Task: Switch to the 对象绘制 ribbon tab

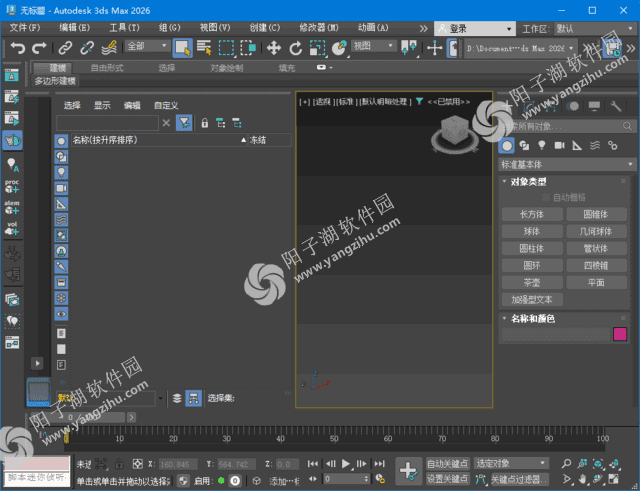Action: (227, 68)
